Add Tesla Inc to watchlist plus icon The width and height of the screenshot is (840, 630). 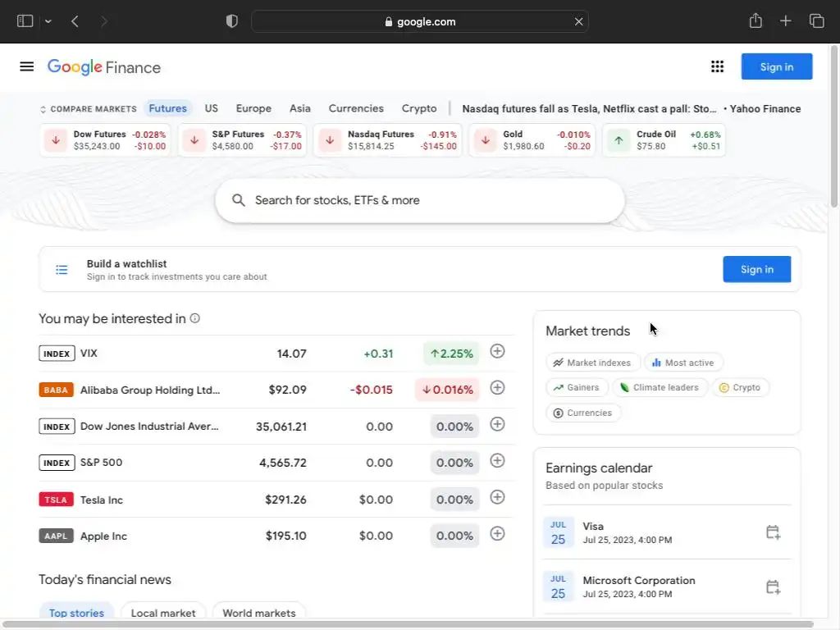(x=497, y=497)
